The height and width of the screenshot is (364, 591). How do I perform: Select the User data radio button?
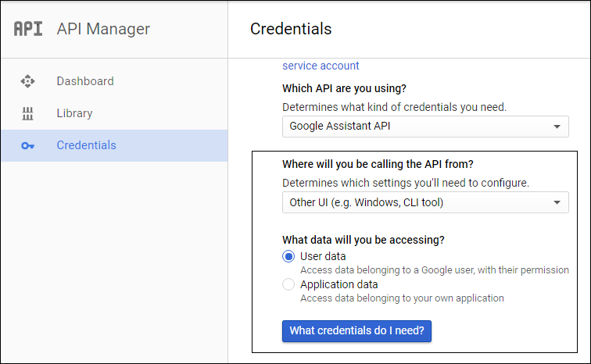click(288, 257)
